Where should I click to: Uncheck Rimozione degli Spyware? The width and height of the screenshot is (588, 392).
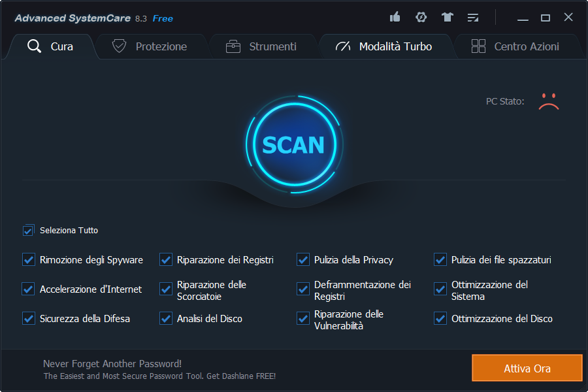pos(28,260)
